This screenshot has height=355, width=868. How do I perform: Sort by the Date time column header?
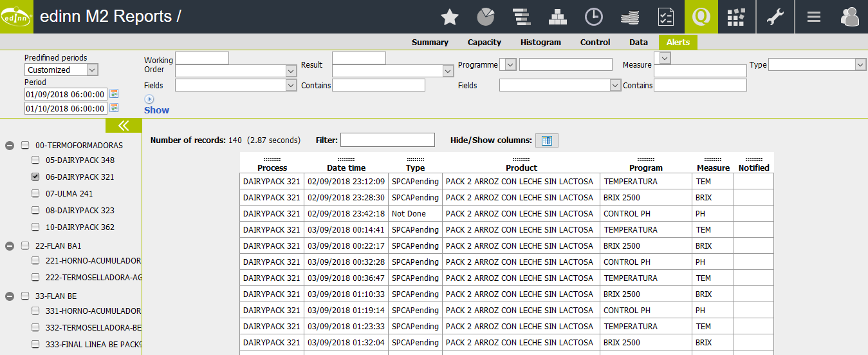(346, 168)
